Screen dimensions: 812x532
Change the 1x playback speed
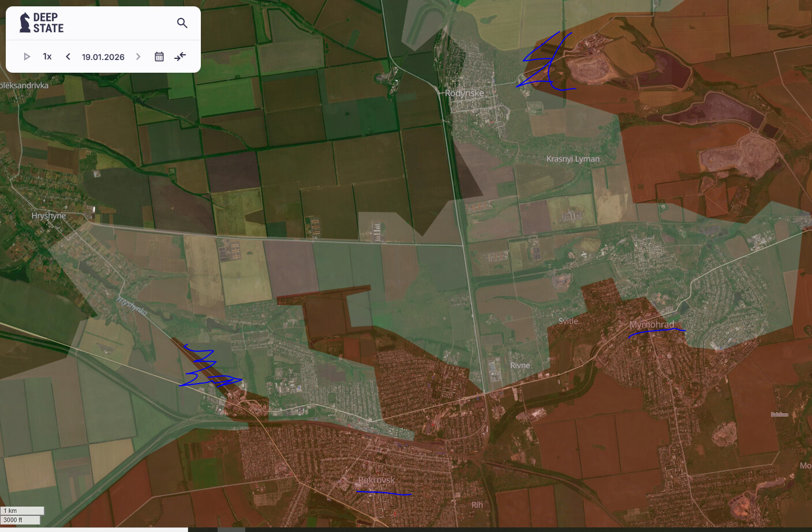47,57
